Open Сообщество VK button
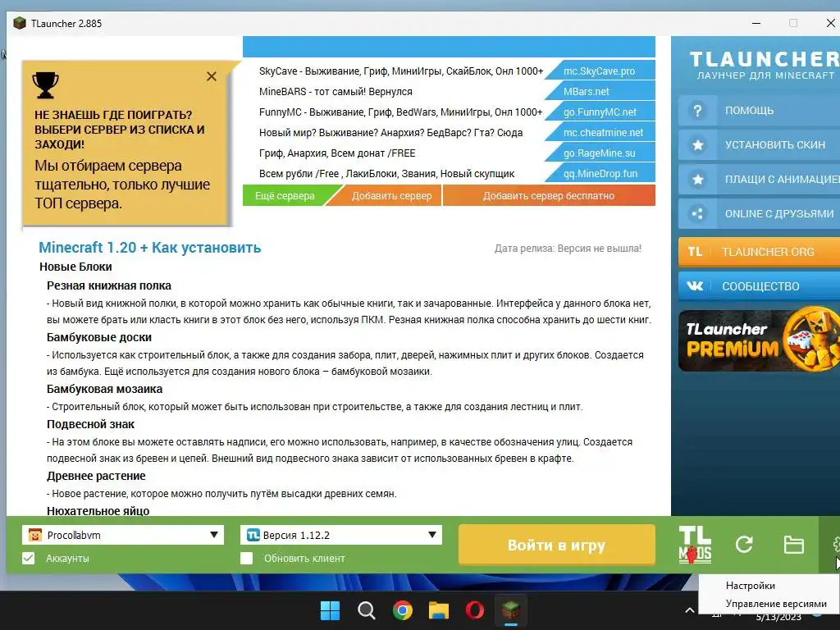The height and width of the screenshot is (630, 840). 759,286
